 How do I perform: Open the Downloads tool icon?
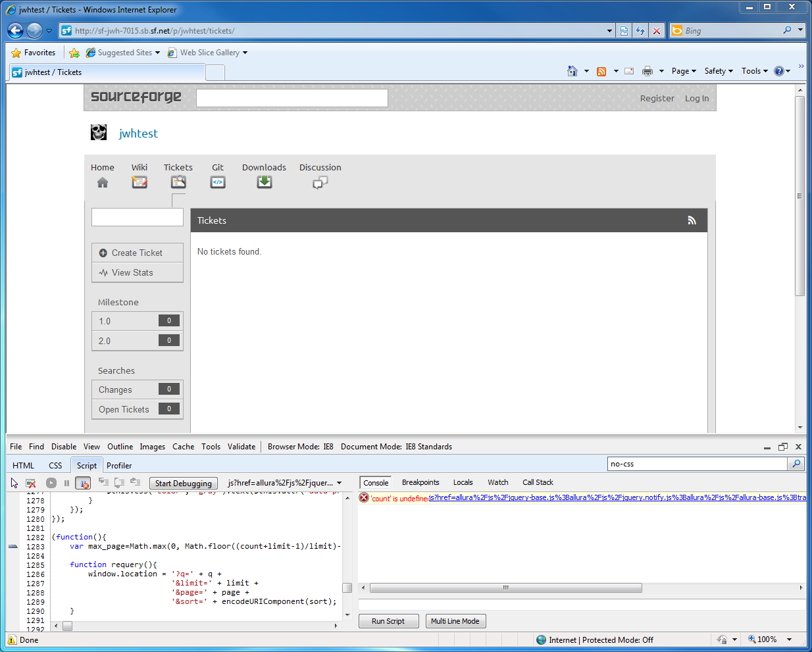pyautogui.click(x=264, y=182)
